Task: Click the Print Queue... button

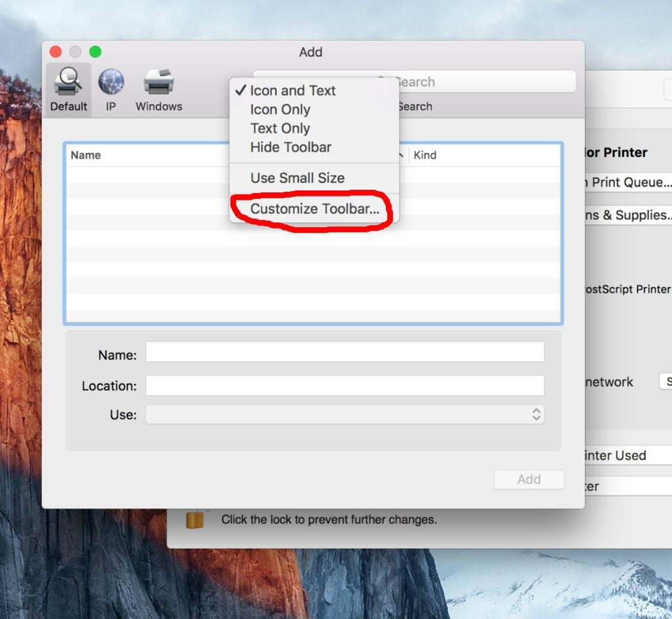Action: pos(628,182)
